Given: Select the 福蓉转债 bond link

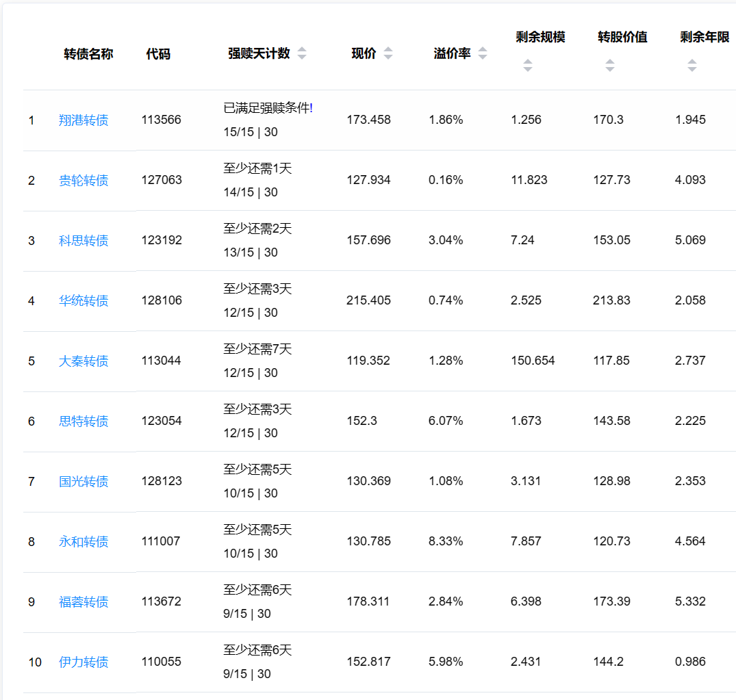Looking at the screenshot, I should 84,602.
